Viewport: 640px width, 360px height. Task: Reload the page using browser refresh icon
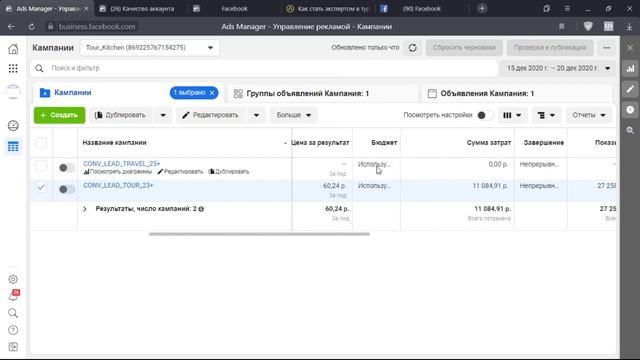31,27
